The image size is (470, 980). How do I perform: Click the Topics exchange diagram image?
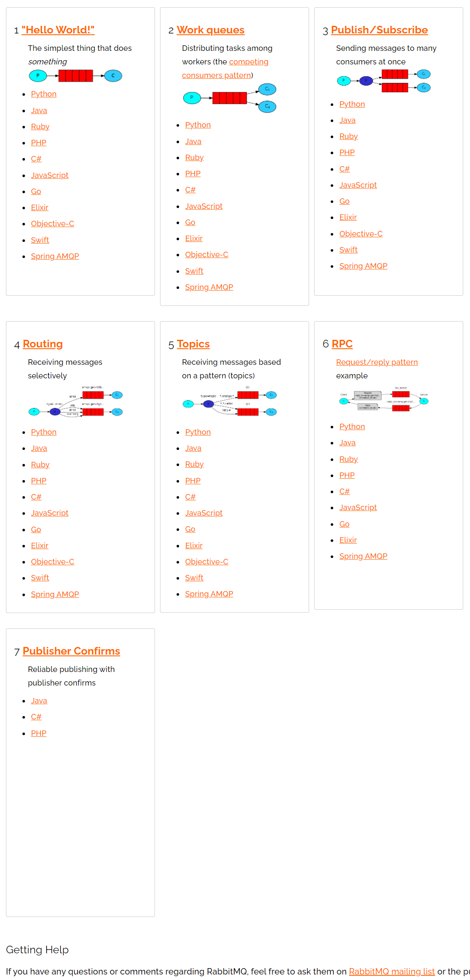229,402
